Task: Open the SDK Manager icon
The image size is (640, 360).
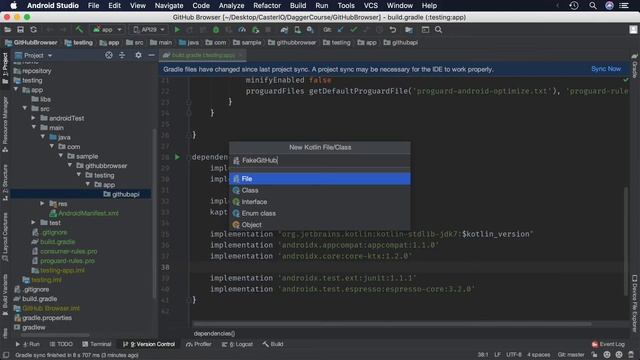Action: 310,30
